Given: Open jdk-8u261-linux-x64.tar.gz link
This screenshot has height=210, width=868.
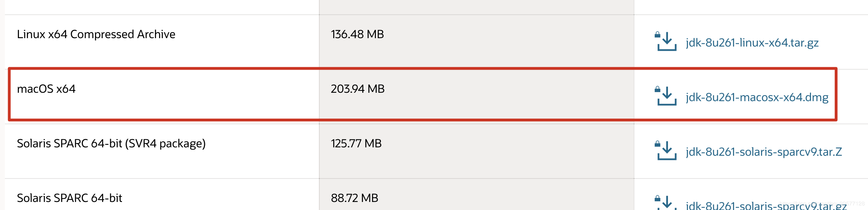Looking at the screenshot, I should (752, 43).
